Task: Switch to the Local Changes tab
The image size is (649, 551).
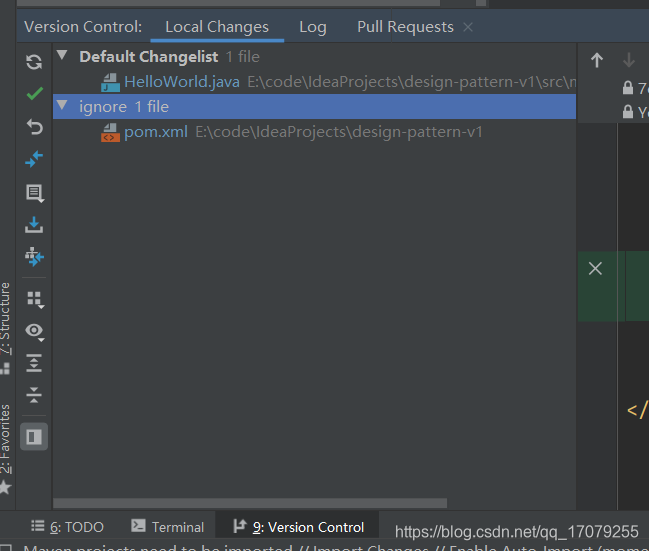Action: 217,27
